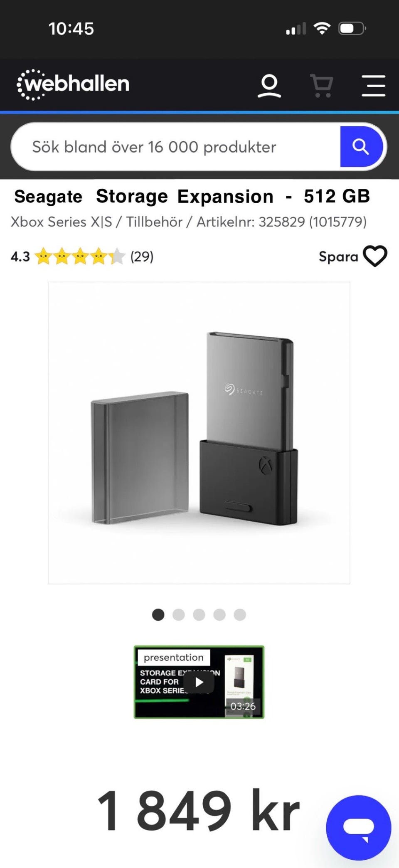The width and height of the screenshot is (399, 868).
Task: Click the Spara label
Action: [338, 257]
